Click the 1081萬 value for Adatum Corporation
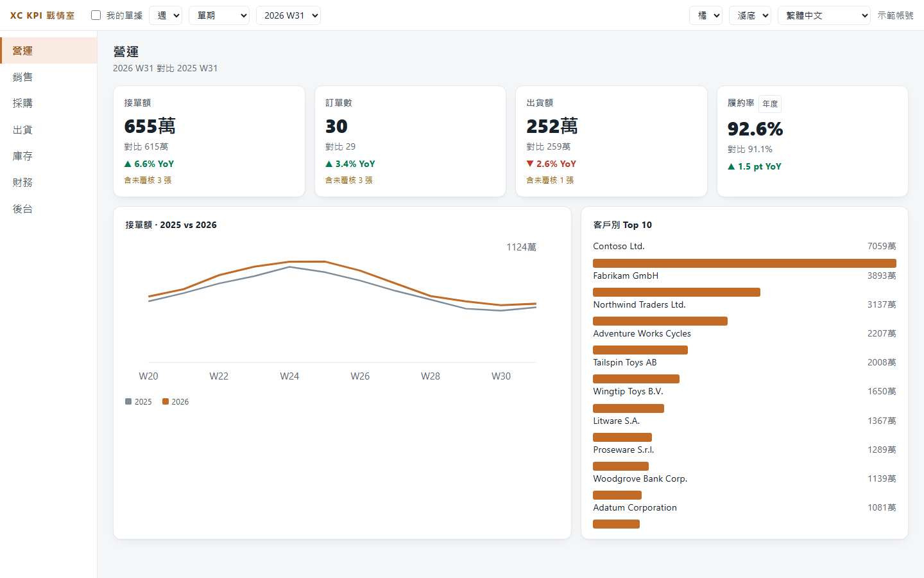 point(882,507)
